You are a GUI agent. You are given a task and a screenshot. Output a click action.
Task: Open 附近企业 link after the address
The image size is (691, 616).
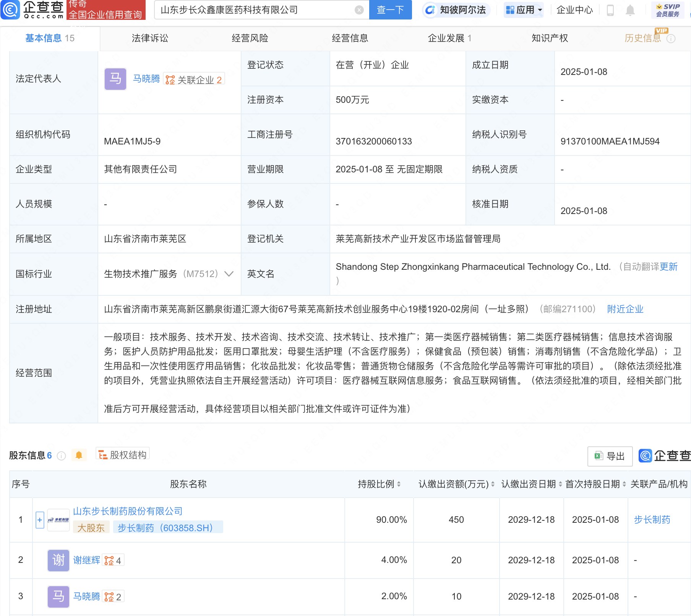[625, 309]
